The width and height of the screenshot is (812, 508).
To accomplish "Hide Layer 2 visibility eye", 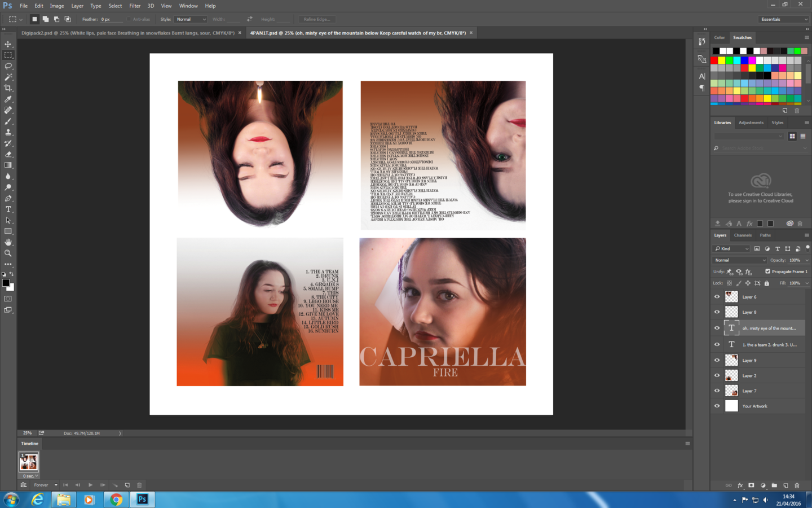I will [717, 375].
